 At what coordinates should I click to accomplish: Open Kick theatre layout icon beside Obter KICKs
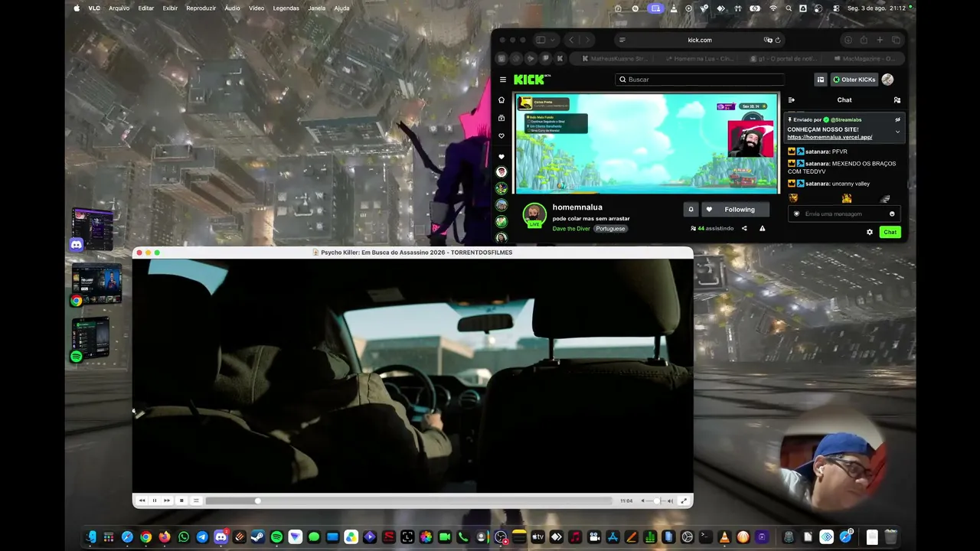pos(820,80)
